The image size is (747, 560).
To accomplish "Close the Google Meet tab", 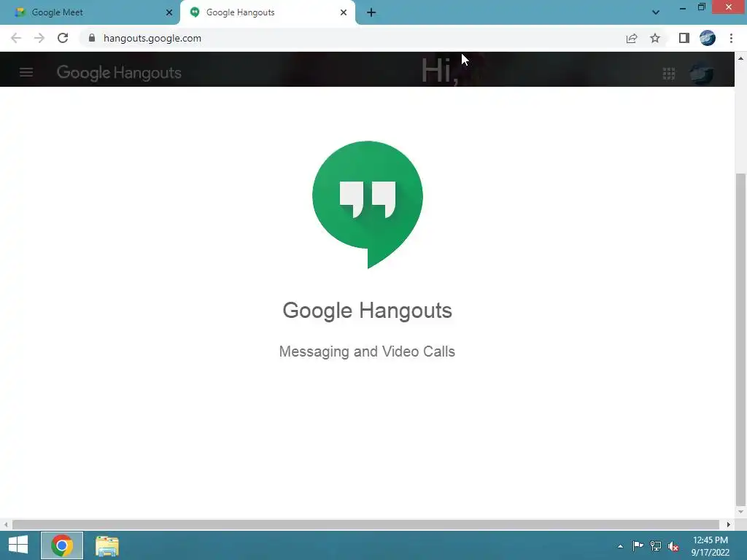I will 169,12.
